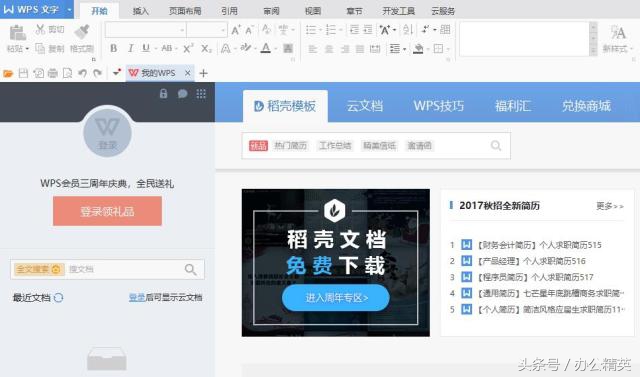Click the open folder icon in quick access

(x=8, y=73)
